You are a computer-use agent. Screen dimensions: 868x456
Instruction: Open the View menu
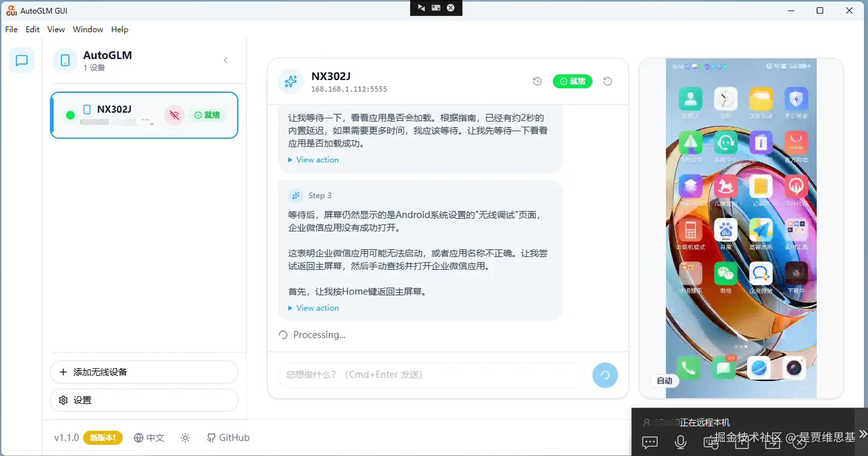(x=56, y=29)
